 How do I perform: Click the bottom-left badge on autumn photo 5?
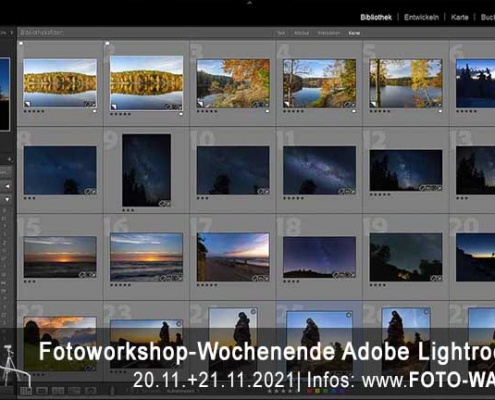click(x=373, y=104)
